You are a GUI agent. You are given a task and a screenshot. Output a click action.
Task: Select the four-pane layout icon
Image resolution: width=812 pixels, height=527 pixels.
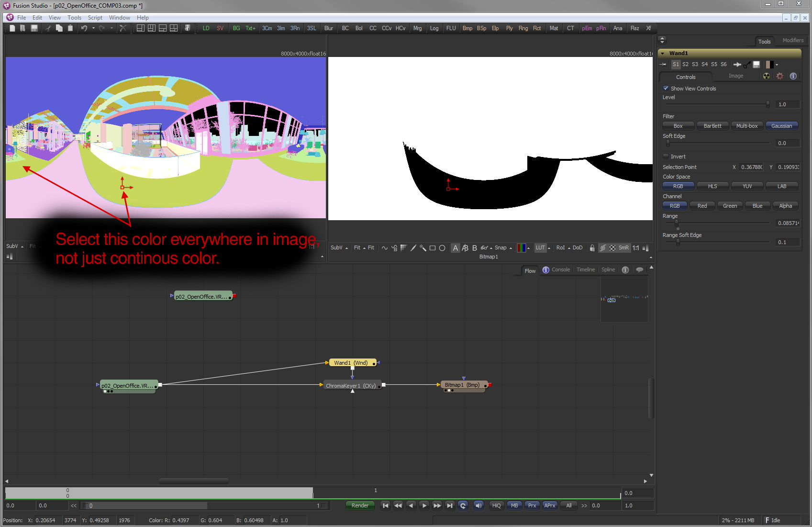[174, 28]
